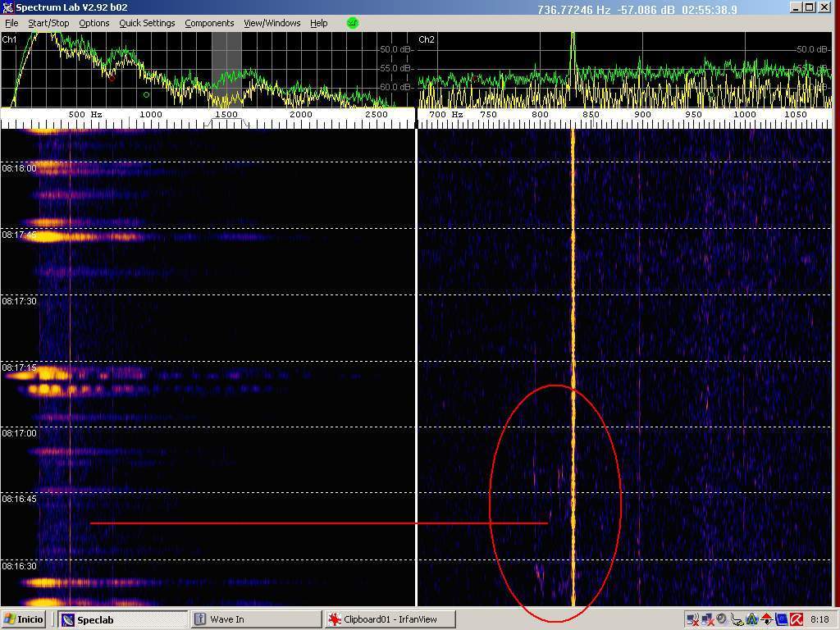Expand the Components menu

click(209, 23)
